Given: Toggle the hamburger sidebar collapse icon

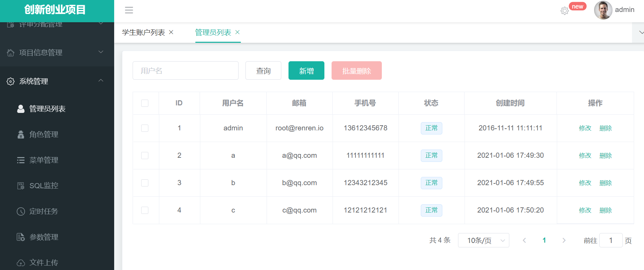Looking at the screenshot, I should (x=129, y=10).
